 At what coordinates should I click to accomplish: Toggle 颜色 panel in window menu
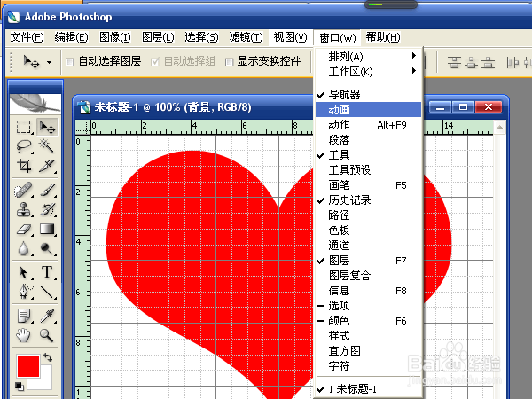coord(369,321)
